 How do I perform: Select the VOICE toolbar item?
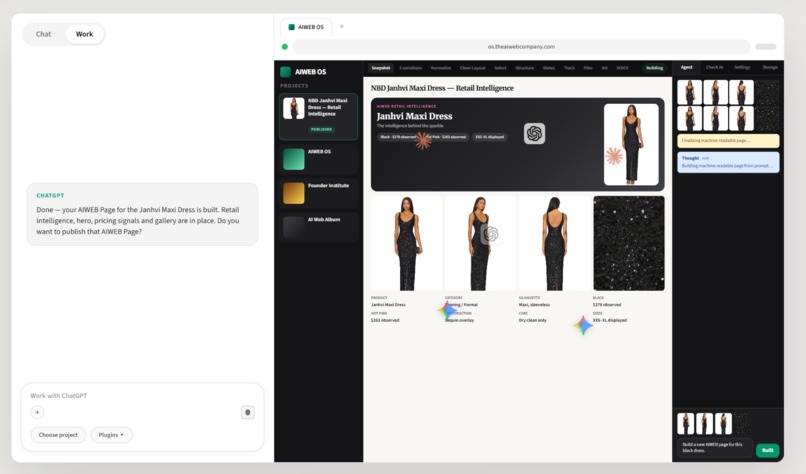[x=622, y=68]
